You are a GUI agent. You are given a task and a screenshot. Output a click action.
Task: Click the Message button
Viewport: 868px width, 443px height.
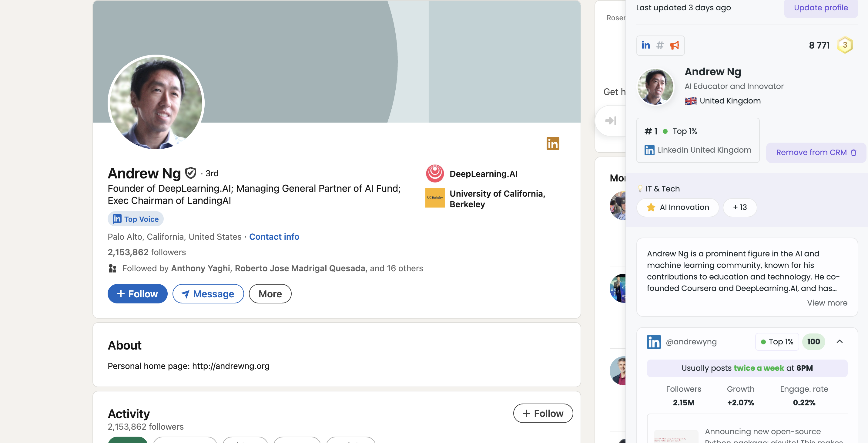[208, 294]
